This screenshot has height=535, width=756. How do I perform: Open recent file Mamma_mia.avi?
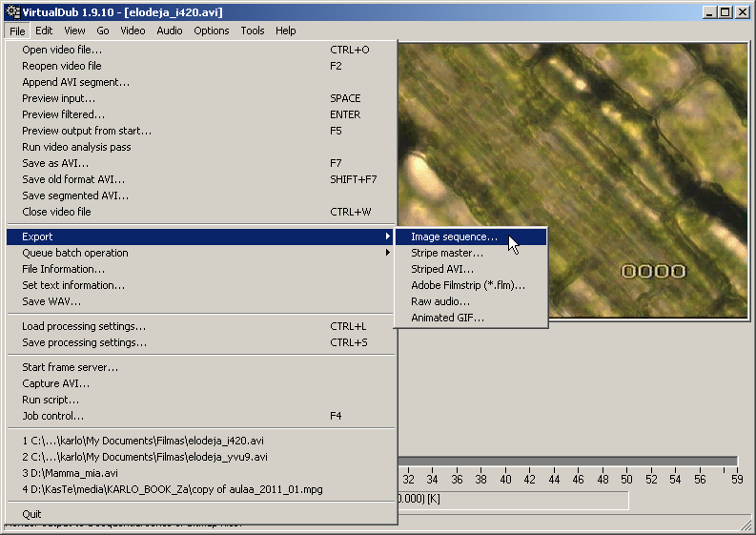click(201, 473)
